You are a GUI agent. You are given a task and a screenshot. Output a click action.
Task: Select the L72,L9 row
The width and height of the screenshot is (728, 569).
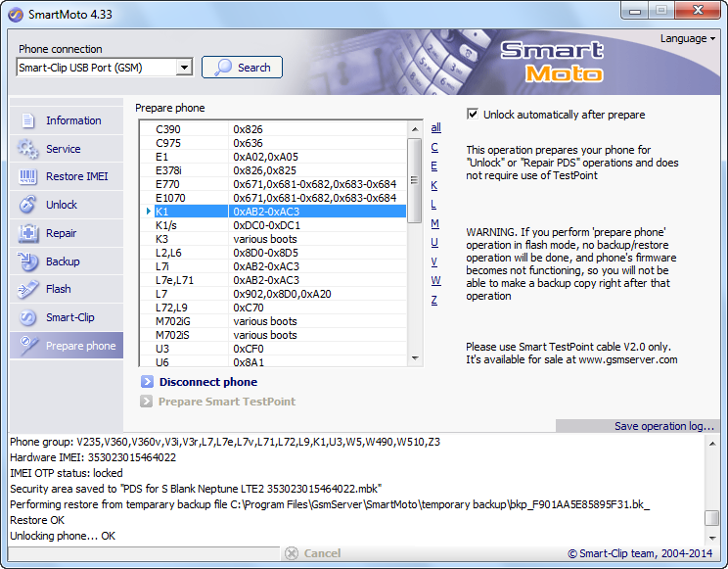click(x=274, y=308)
